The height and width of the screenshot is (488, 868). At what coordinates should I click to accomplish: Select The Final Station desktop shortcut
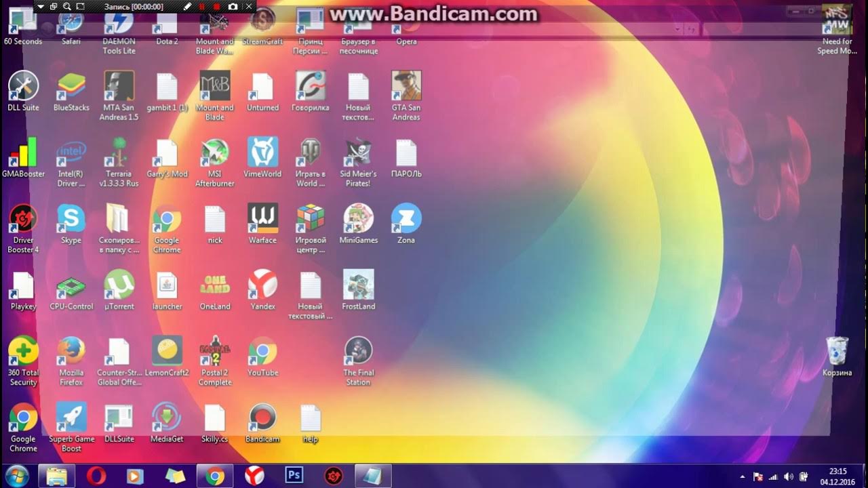(358, 361)
